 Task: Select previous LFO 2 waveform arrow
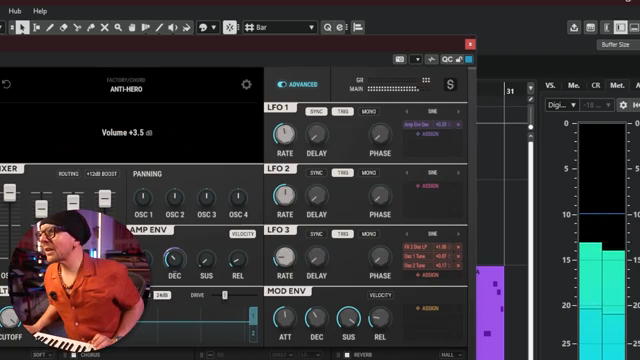point(407,173)
